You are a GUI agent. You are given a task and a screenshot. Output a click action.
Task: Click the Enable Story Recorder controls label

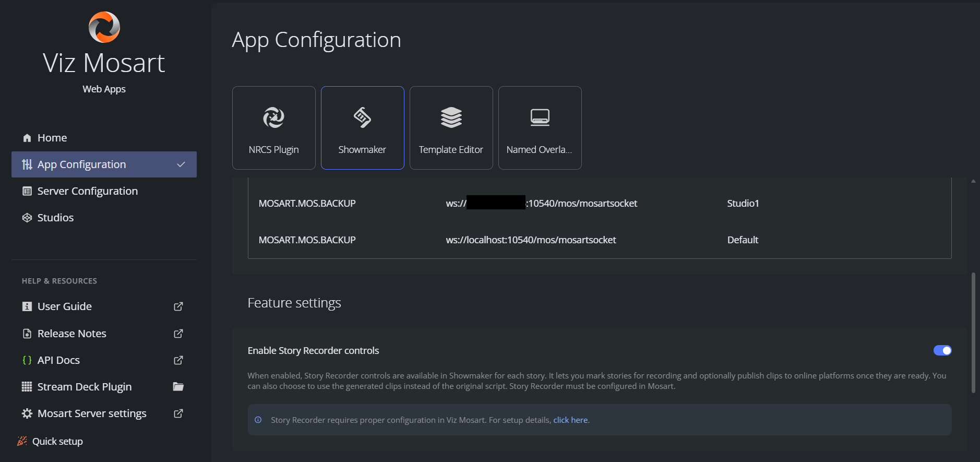tap(313, 351)
